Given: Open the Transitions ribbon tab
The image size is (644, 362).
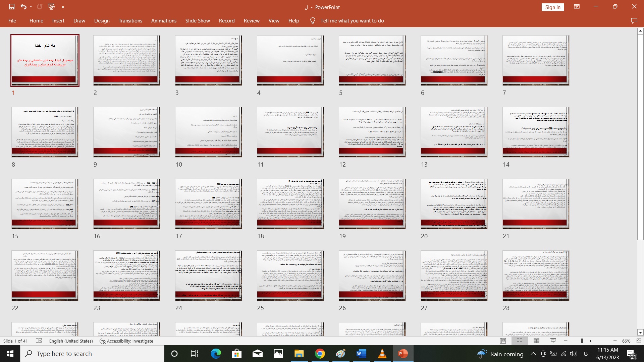Looking at the screenshot, I should tap(130, 21).
